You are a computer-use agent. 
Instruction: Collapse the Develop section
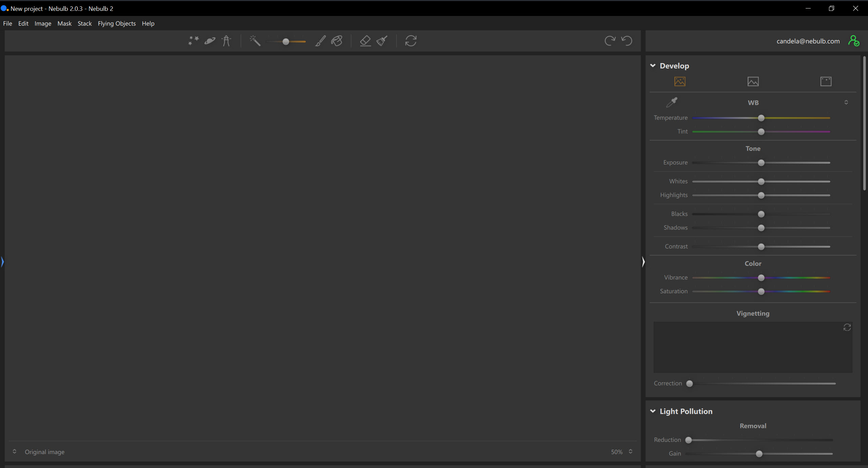[x=653, y=65]
